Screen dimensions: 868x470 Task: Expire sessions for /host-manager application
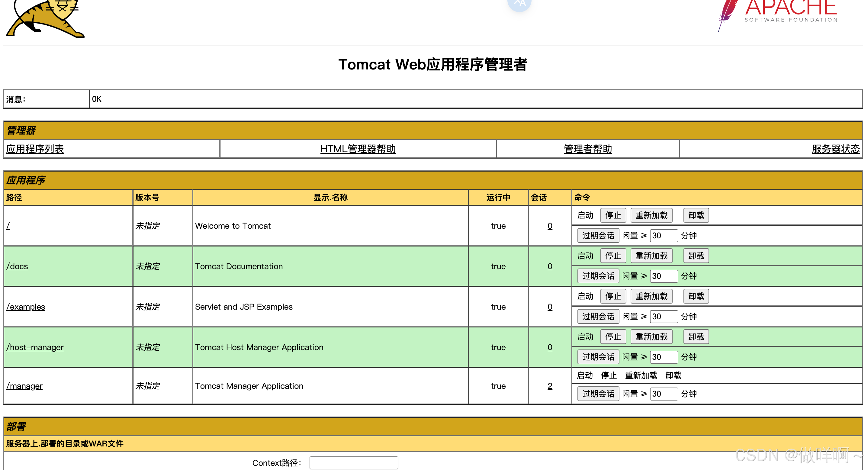tap(598, 357)
